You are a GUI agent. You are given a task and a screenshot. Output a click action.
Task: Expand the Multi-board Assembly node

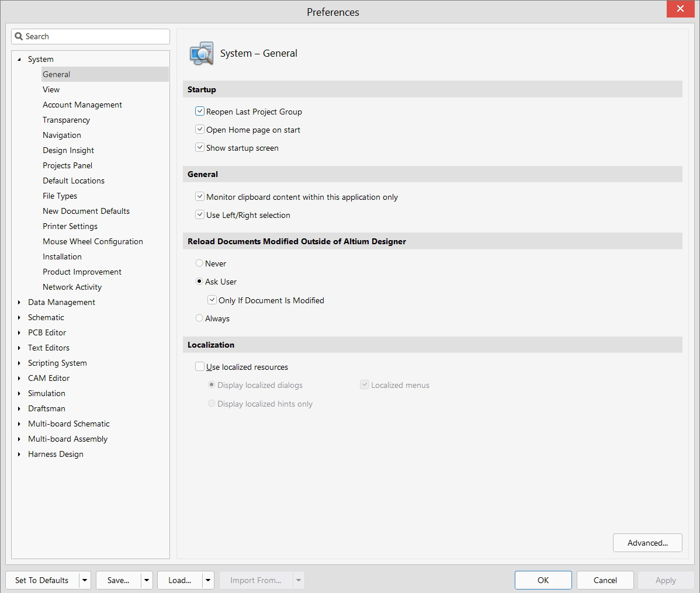click(x=19, y=439)
